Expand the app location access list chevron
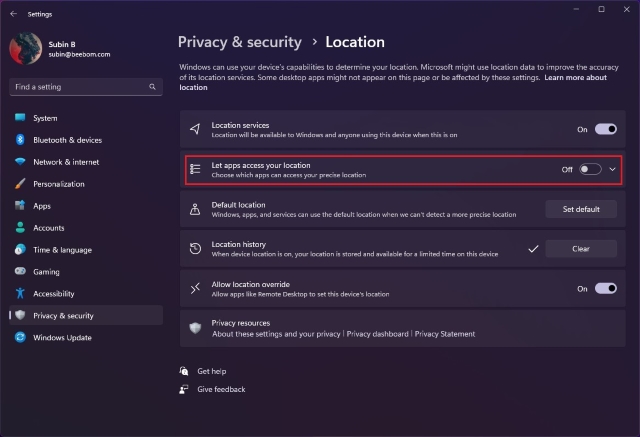The height and width of the screenshot is (437, 640). [612, 169]
